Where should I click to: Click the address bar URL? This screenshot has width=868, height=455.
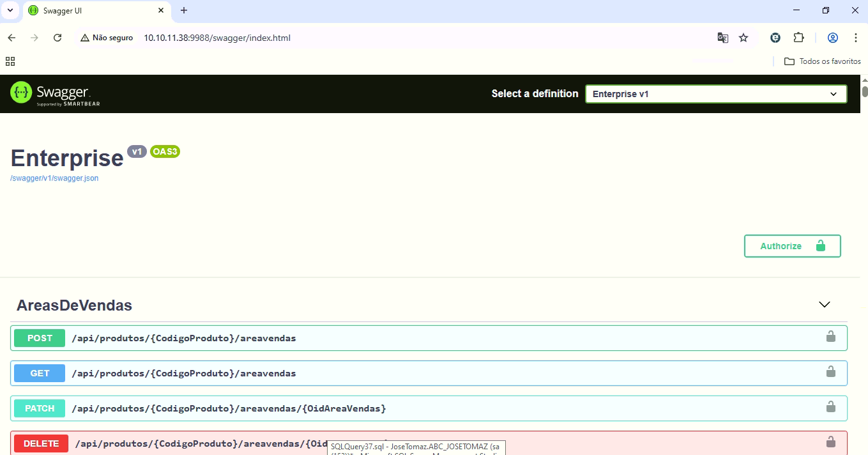pos(217,38)
